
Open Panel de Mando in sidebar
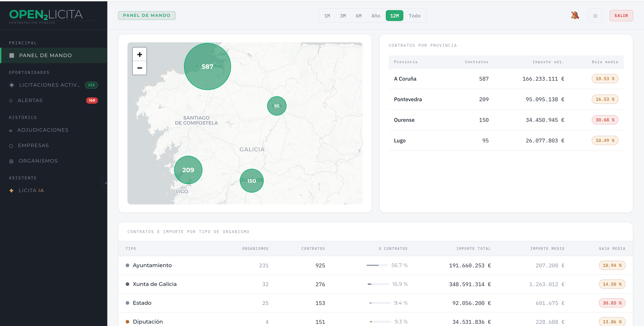click(53, 55)
